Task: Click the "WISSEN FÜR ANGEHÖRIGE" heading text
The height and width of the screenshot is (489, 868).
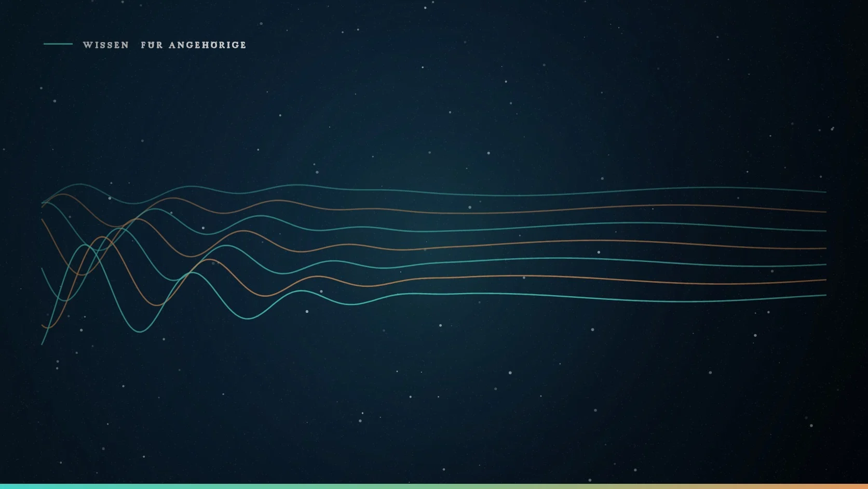Action: tap(165, 45)
